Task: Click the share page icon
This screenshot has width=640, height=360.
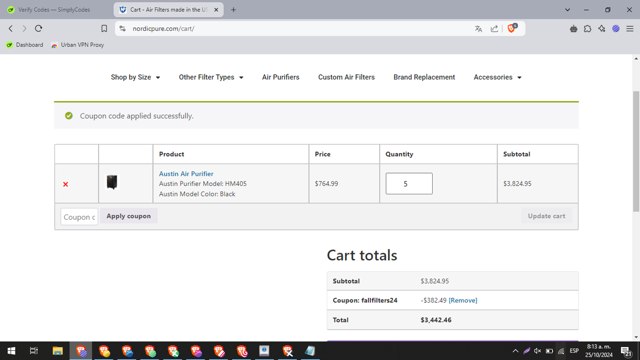Action: (x=494, y=29)
